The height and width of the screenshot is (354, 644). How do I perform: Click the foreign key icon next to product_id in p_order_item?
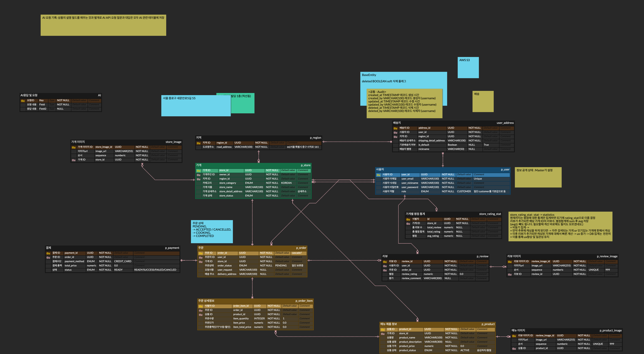[x=200, y=315]
